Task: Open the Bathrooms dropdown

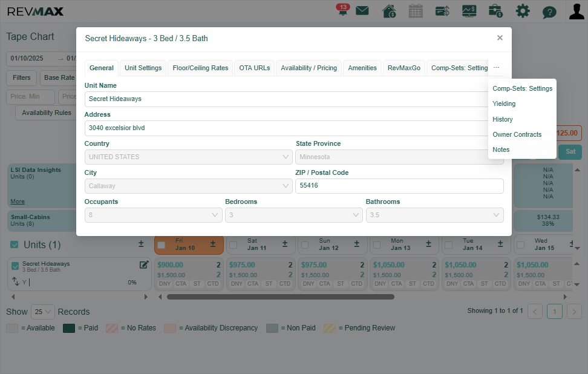Action: (x=434, y=215)
